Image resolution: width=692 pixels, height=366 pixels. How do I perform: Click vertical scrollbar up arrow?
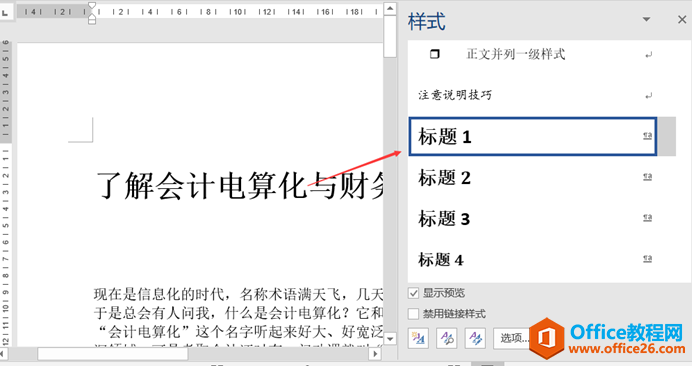(x=390, y=8)
